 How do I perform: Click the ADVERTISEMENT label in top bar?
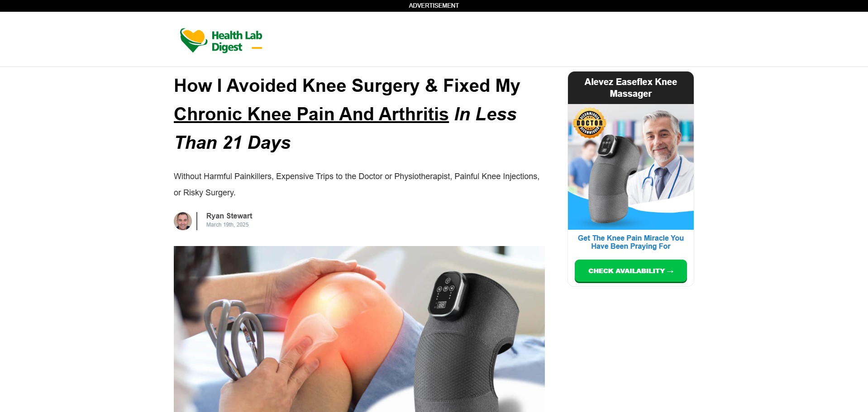tap(434, 5)
